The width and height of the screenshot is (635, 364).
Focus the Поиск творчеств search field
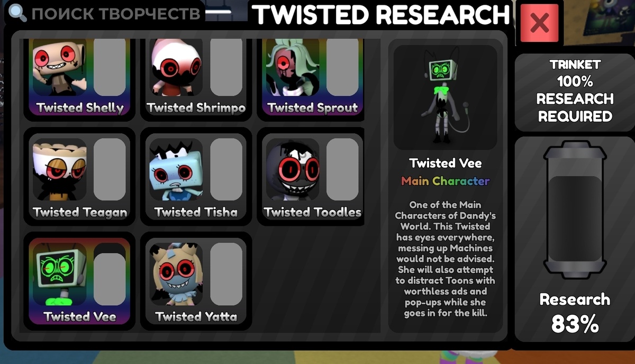tap(106, 13)
